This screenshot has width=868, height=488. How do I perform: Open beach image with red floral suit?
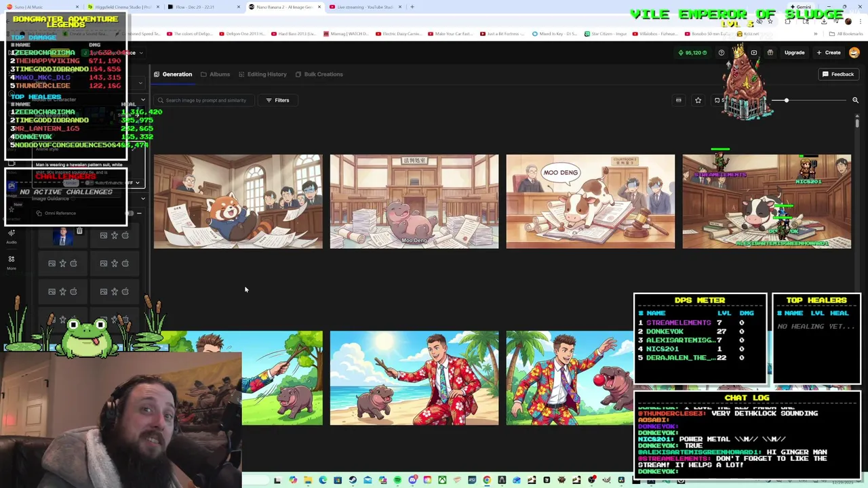[x=414, y=378]
